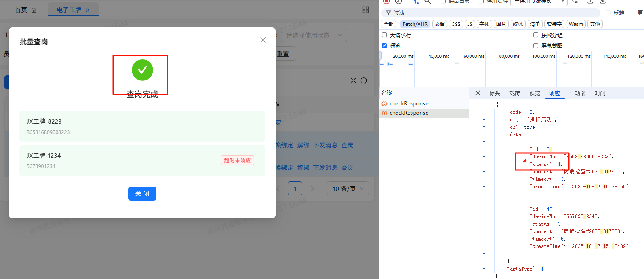The image size is (644, 279).
Task: Click 解绑 link in second table row
Action: point(303,168)
